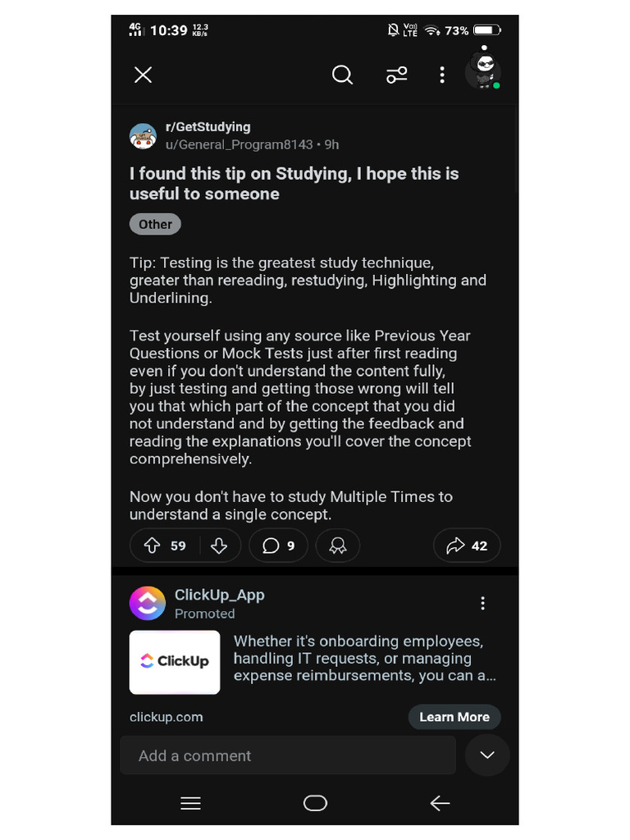Downvote the studying tip post
The width and height of the screenshot is (630, 840).
[x=219, y=546]
